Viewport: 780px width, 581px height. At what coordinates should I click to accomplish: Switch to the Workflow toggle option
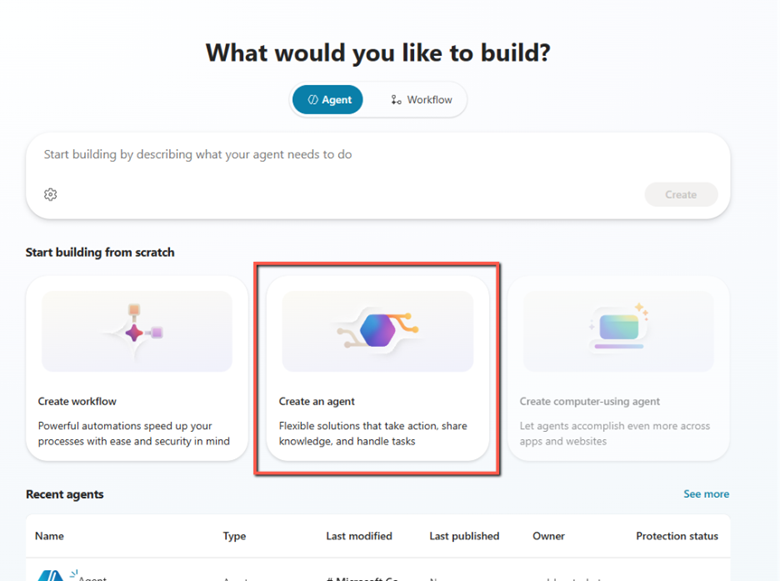(x=421, y=100)
